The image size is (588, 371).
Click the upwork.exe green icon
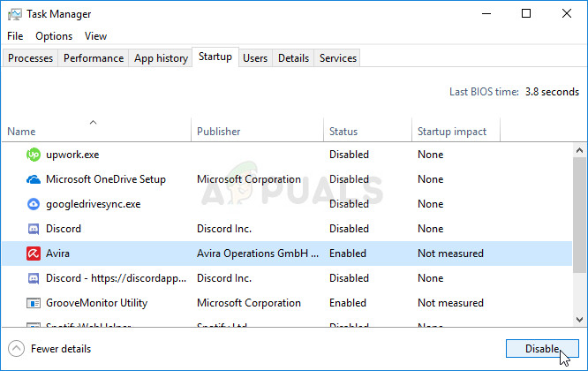point(34,155)
